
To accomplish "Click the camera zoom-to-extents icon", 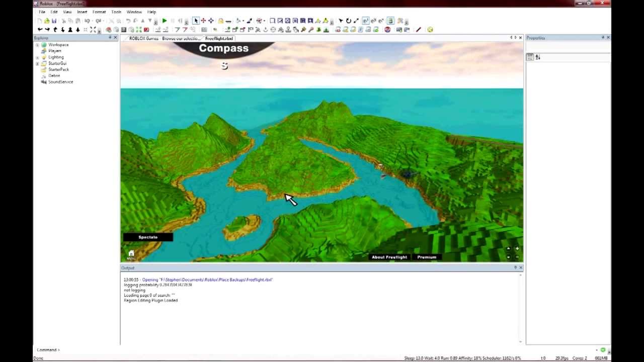I will point(93,30).
